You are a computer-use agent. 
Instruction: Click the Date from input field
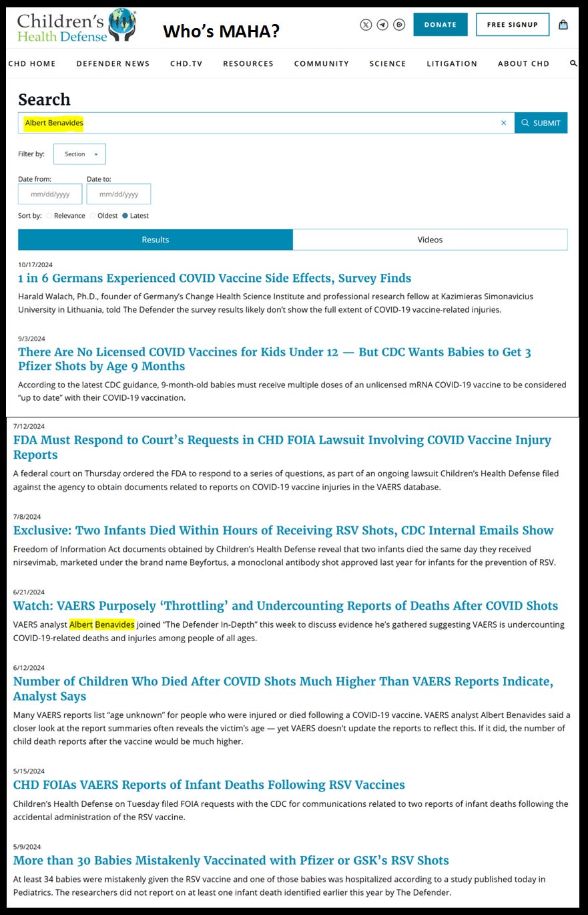coord(50,194)
